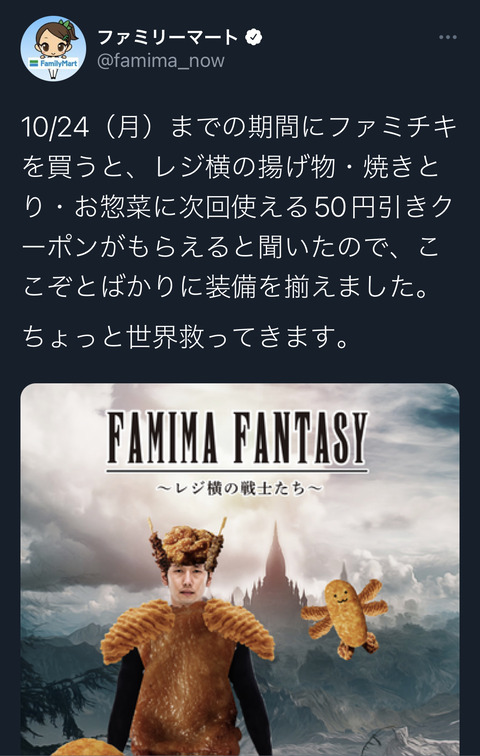Screen dimensions: 480x756
Task: Click the FAMIMA FANTASY title in the image
Action: tap(237, 437)
